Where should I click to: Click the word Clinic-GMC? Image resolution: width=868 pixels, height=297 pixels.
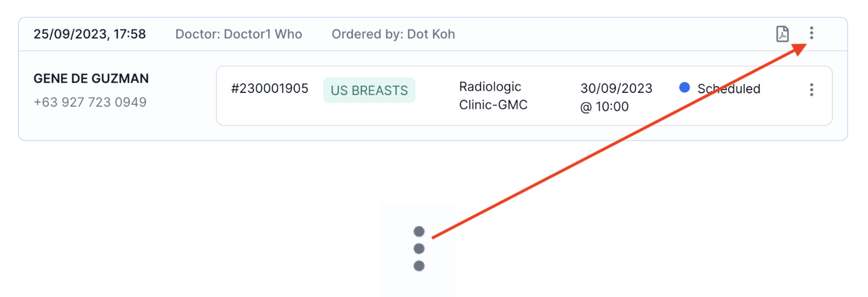coord(493,105)
